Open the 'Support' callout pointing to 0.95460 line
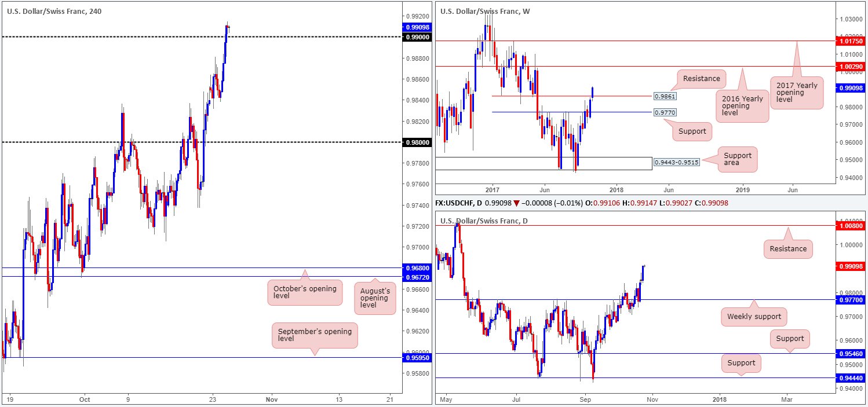 (790, 339)
